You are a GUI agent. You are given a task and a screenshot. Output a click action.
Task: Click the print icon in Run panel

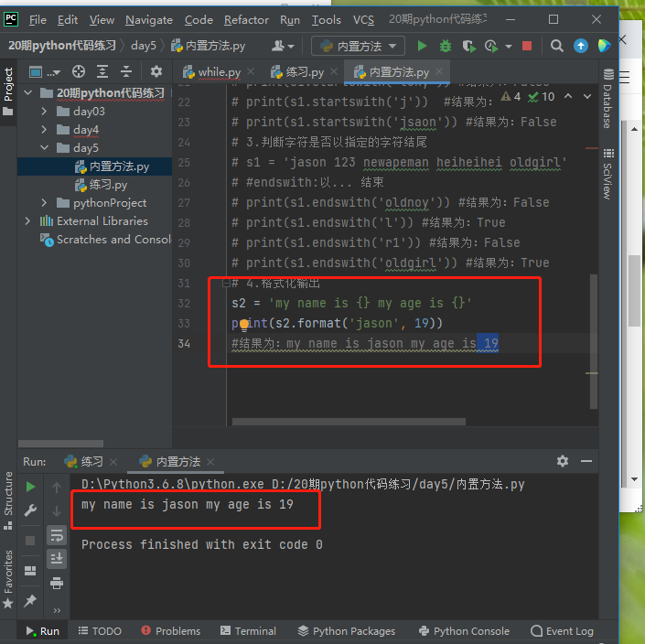coord(57,583)
